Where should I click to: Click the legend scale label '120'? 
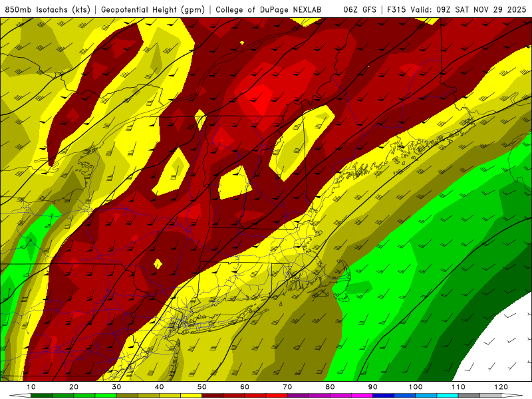point(501,387)
